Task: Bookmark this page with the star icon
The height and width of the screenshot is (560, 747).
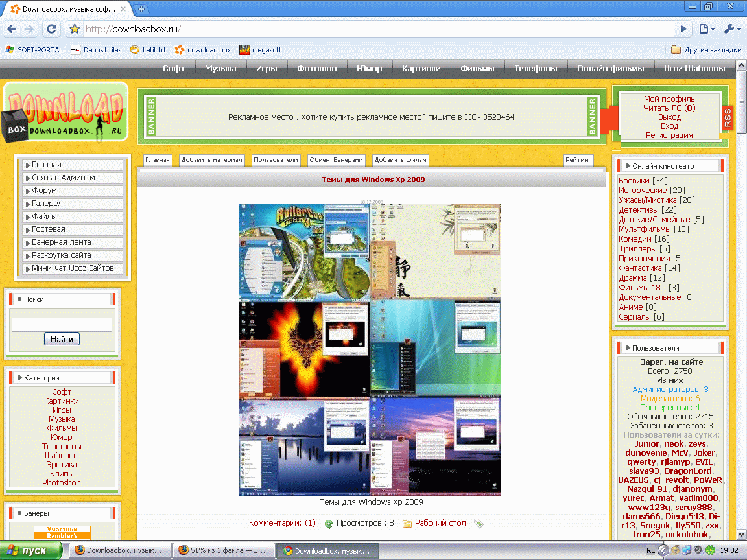Action: 75,29
